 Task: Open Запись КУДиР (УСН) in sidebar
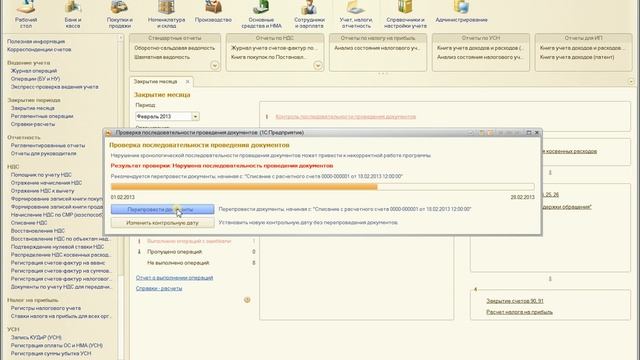tap(36, 338)
